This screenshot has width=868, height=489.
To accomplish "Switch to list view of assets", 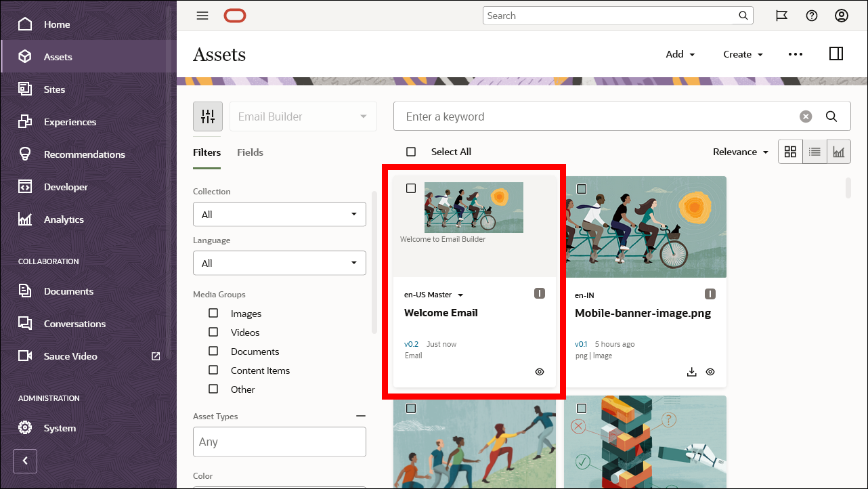I will pos(815,151).
